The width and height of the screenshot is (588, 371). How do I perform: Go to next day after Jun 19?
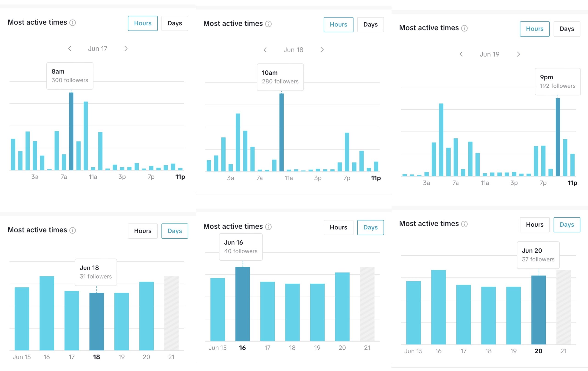518,54
